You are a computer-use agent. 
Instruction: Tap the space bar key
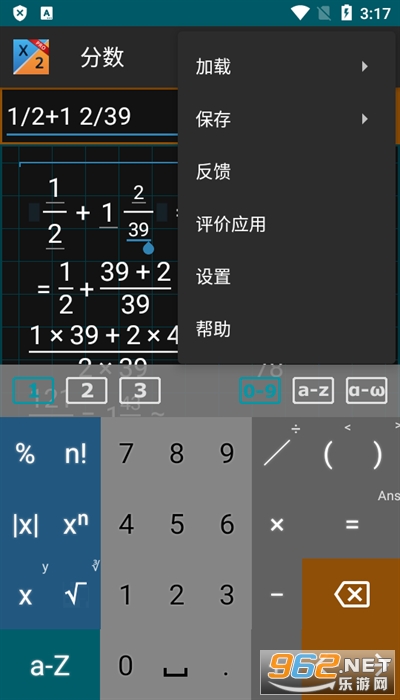[x=176, y=665]
